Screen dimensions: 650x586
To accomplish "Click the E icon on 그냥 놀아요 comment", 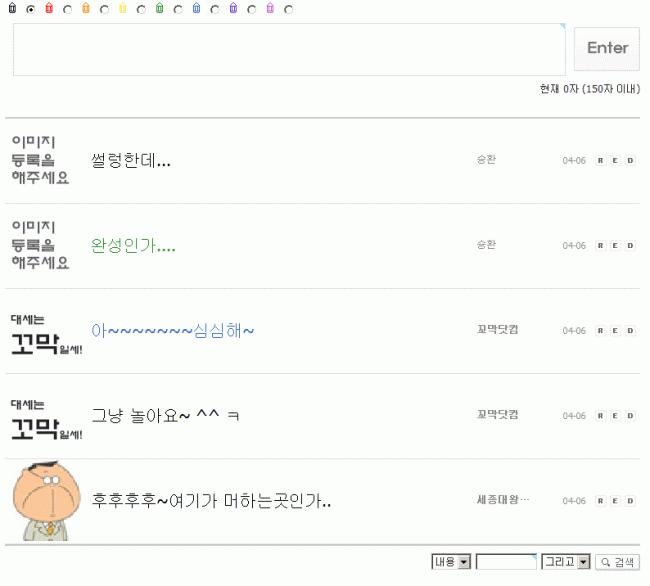I will click(615, 416).
